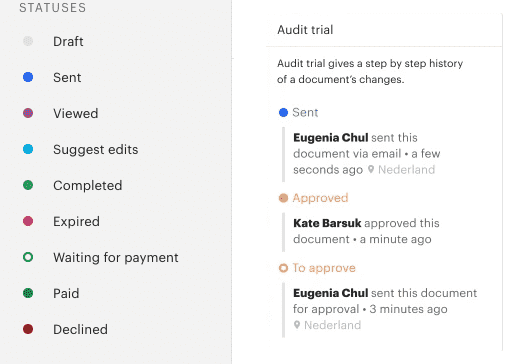Image resolution: width=532 pixels, height=364 pixels.
Task: Click the gray Draft status dot
Action: (x=28, y=41)
